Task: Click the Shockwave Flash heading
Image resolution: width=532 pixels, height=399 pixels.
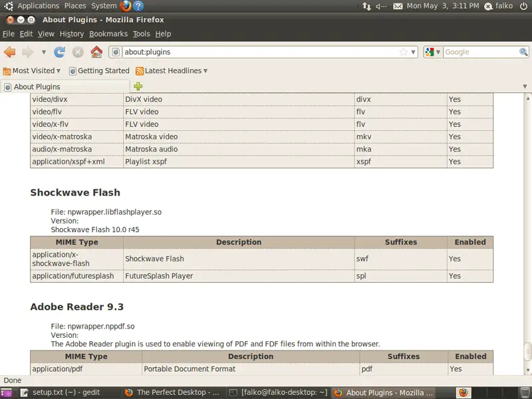Action: pos(75,192)
